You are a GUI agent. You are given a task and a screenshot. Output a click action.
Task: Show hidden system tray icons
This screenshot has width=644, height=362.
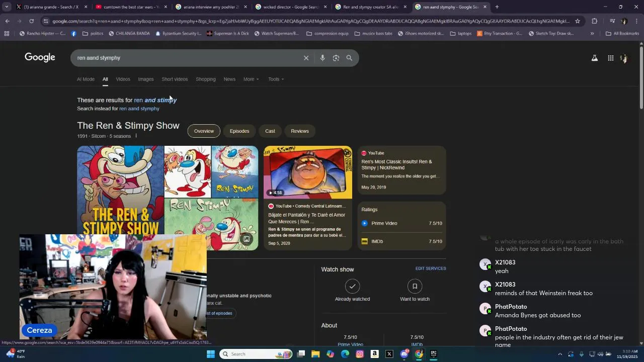click(560, 354)
